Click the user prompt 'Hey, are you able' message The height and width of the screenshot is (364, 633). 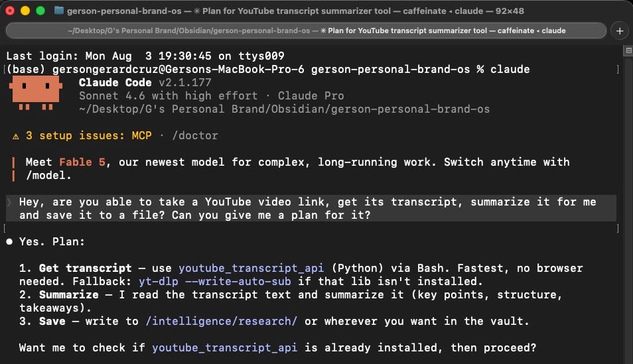pyautogui.click(x=311, y=208)
